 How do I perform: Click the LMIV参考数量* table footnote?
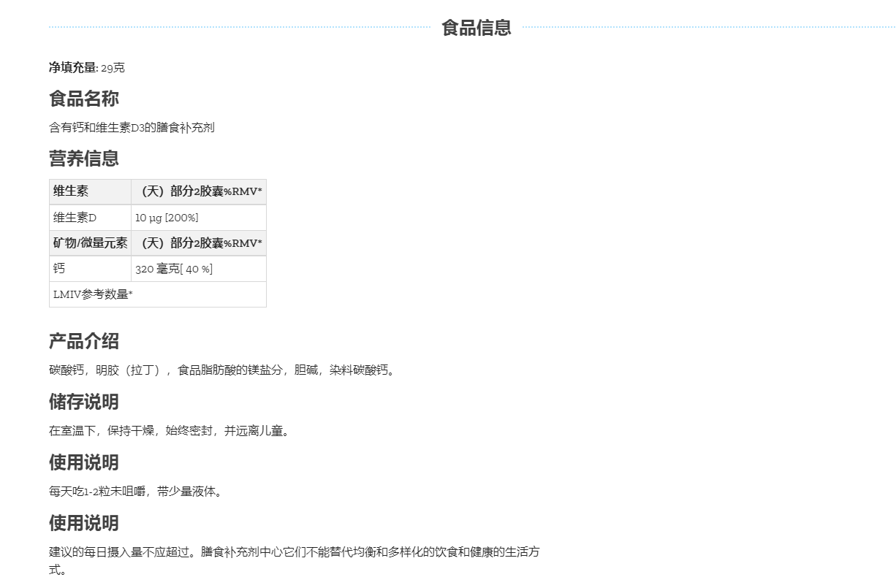tap(93, 294)
